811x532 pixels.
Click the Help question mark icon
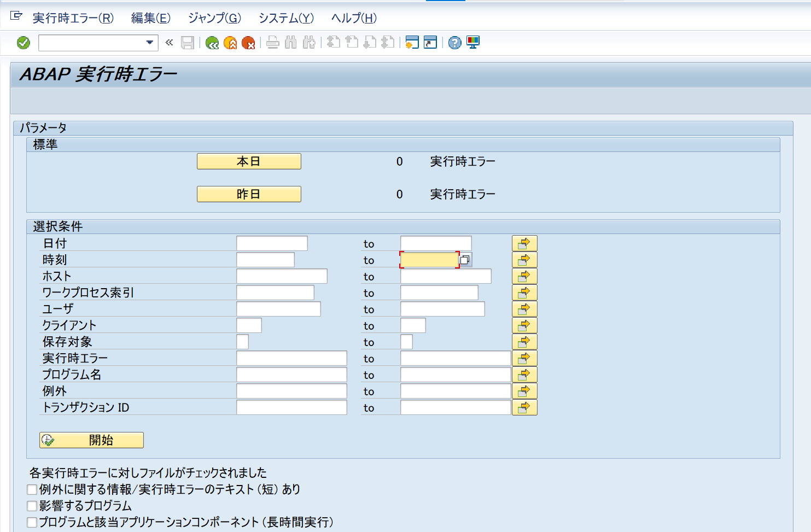[x=454, y=42]
